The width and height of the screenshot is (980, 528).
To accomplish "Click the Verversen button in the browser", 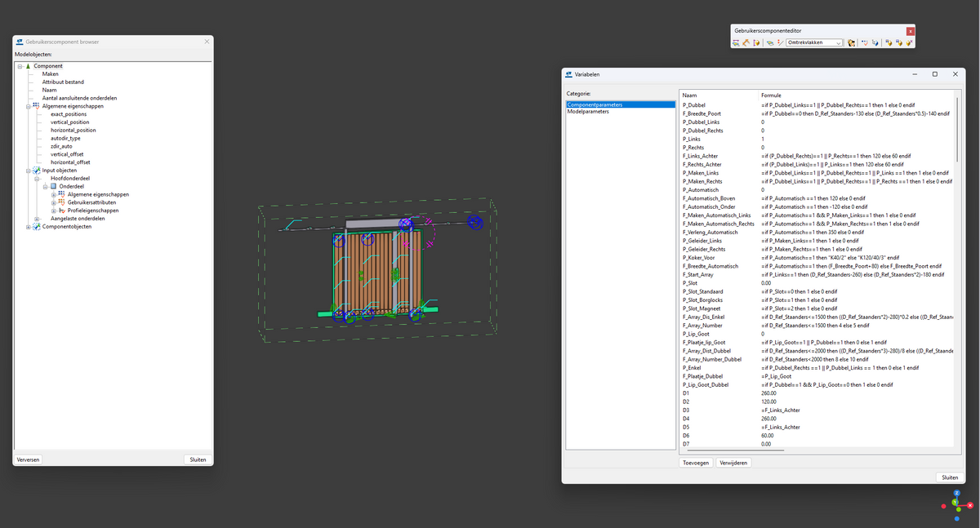I will click(x=28, y=459).
